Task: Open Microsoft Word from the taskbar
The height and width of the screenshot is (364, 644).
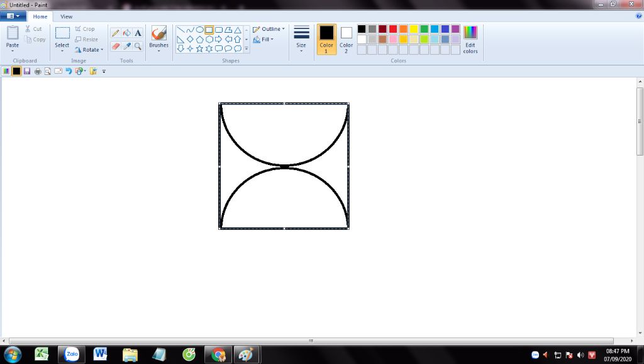Action: click(100, 354)
